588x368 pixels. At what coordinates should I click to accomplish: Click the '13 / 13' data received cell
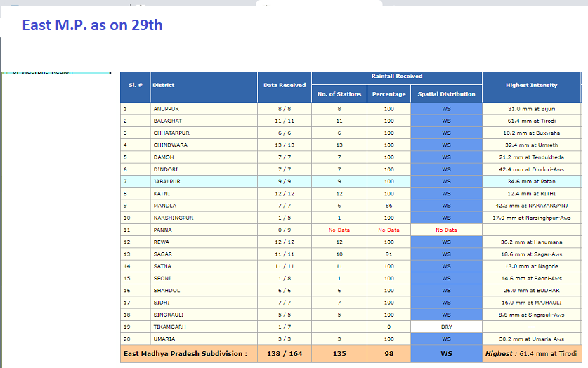(285, 145)
